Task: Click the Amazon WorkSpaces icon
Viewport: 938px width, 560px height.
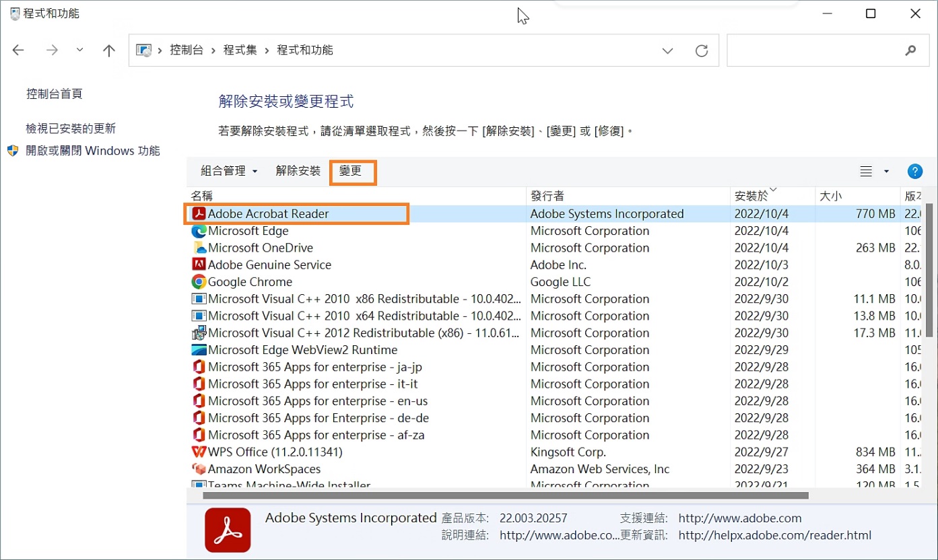Action: pyautogui.click(x=199, y=469)
